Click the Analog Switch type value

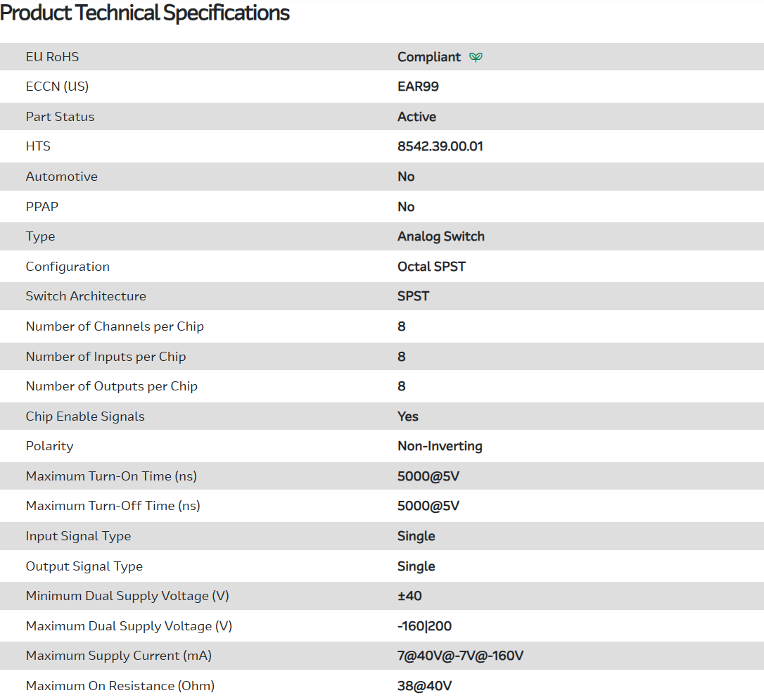pyautogui.click(x=440, y=236)
